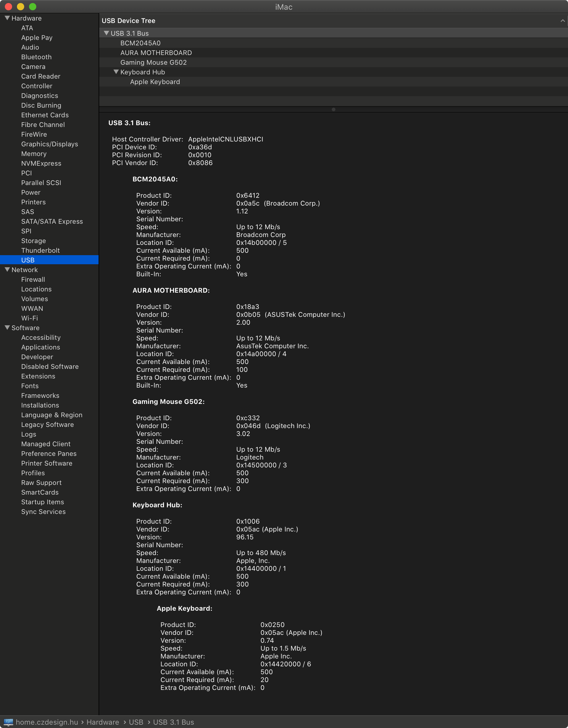Select ATA in the sidebar
The width and height of the screenshot is (568, 728).
click(27, 28)
